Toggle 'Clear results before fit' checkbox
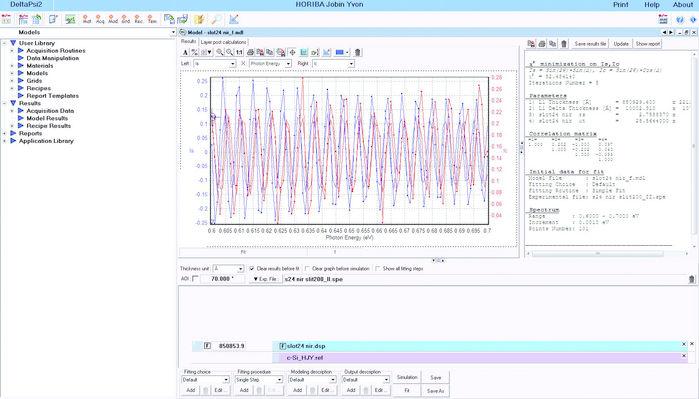 [x=252, y=268]
